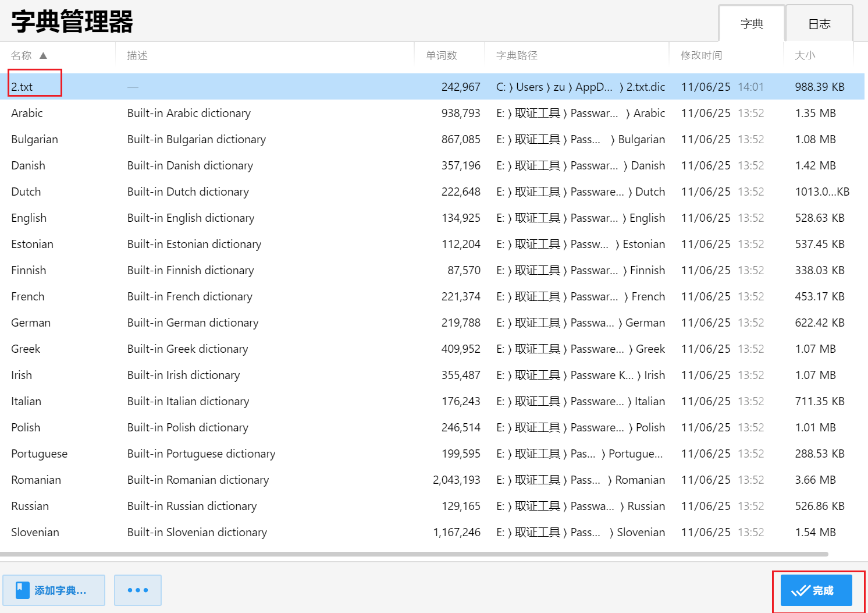Image resolution: width=868 pixels, height=613 pixels.
Task: Open the three-dots more options button
Action: pyautogui.click(x=138, y=590)
